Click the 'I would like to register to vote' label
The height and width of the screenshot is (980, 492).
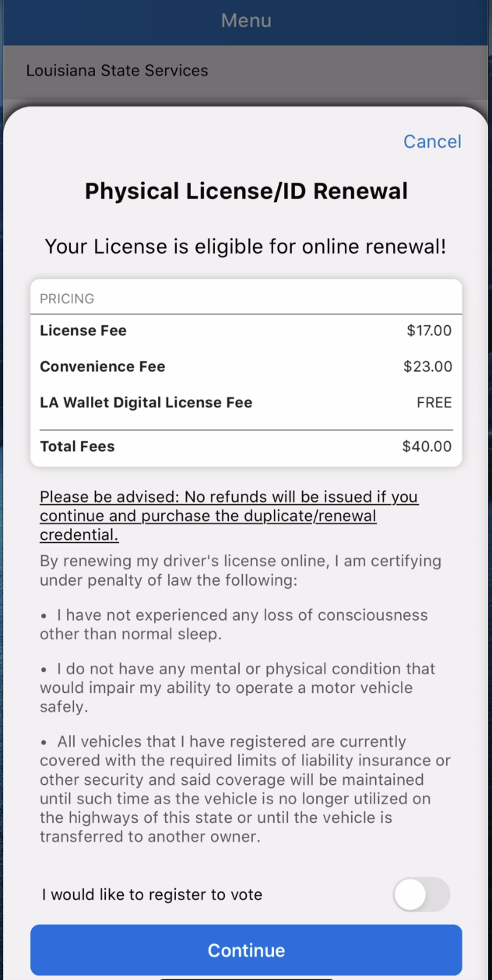152,895
